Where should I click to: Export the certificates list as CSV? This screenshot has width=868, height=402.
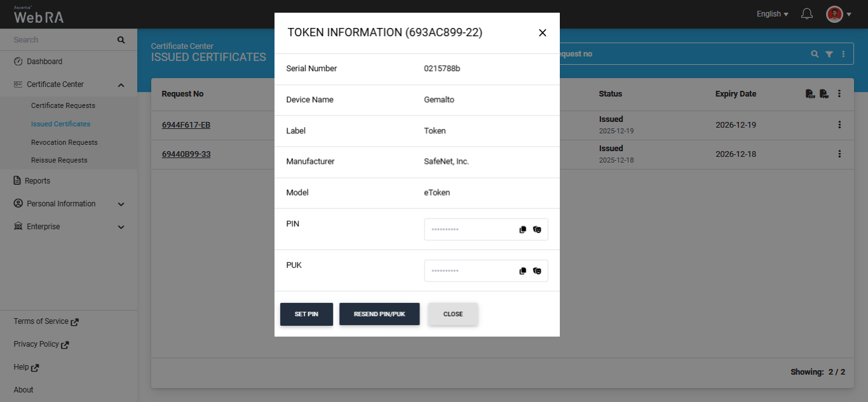[810, 94]
